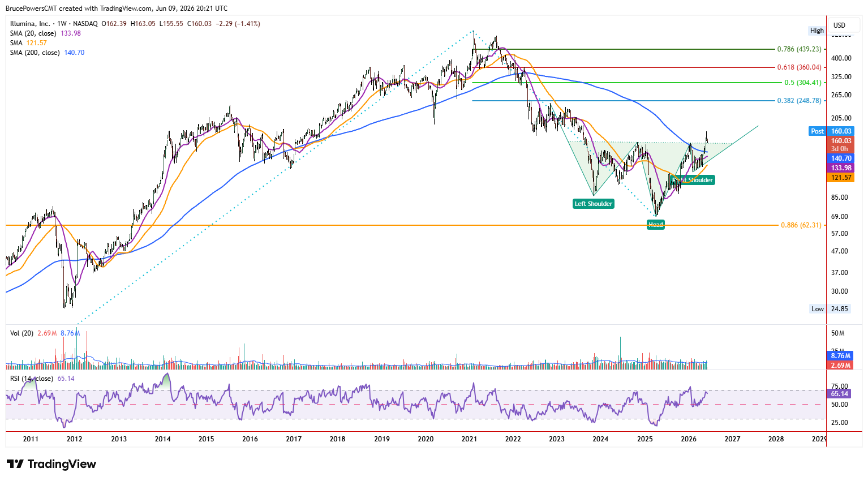Click the red 2.69M volume axis tag
This screenshot has height=481, width=868.
point(841,366)
